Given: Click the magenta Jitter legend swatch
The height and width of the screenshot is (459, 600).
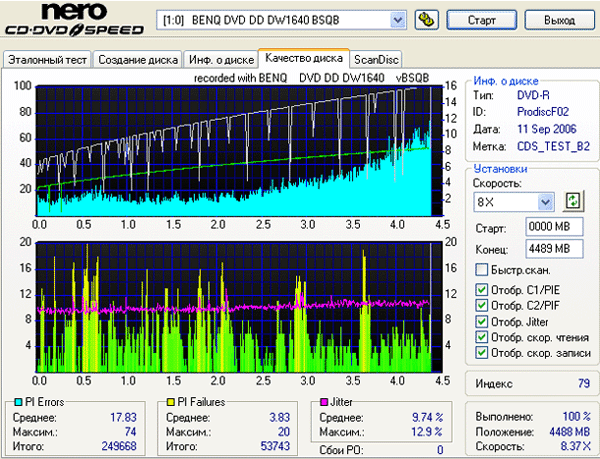Looking at the screenshot, I should tap(324, 401).
